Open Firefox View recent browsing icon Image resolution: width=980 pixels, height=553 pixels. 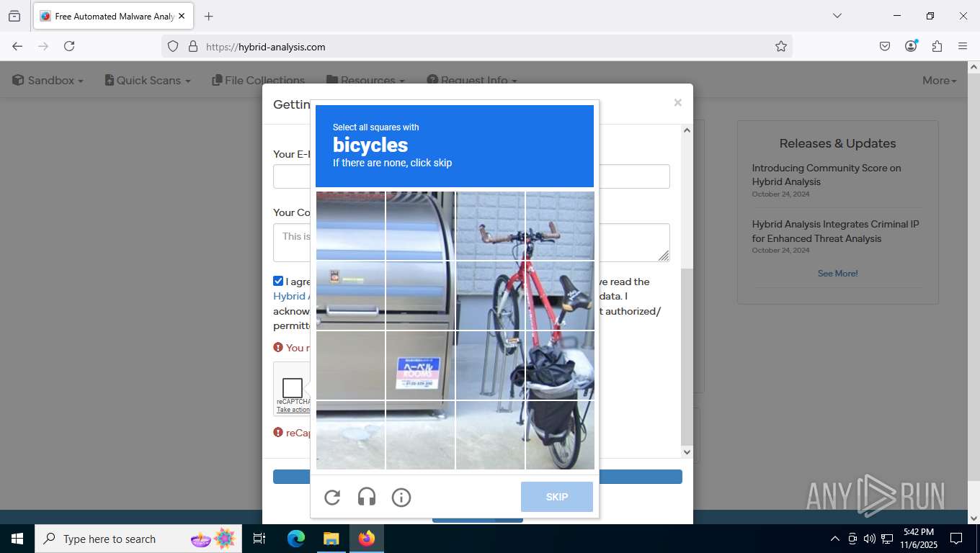(x=14, y=16)
